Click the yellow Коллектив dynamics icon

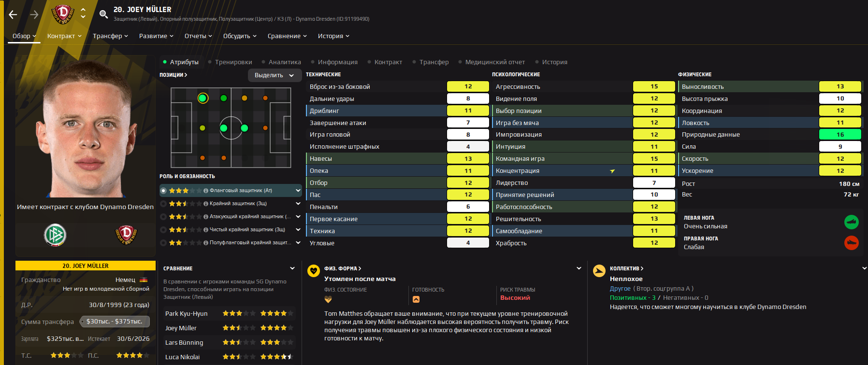coord(599,270)
